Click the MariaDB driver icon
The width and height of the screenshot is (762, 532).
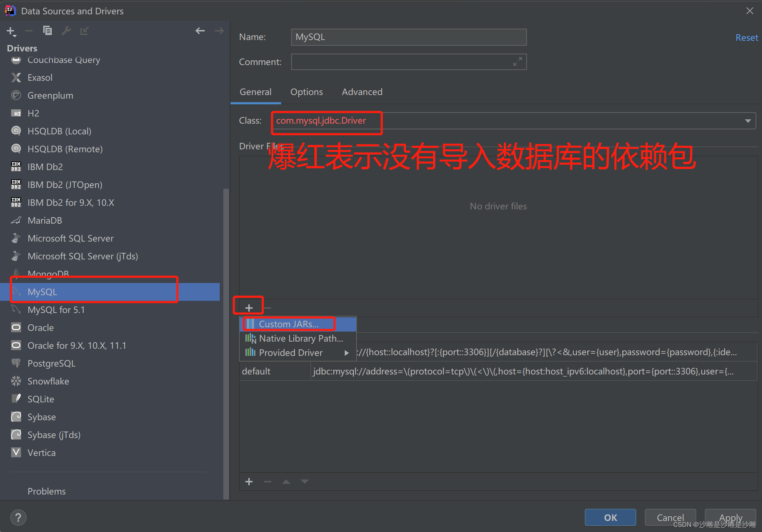[16, 220]
